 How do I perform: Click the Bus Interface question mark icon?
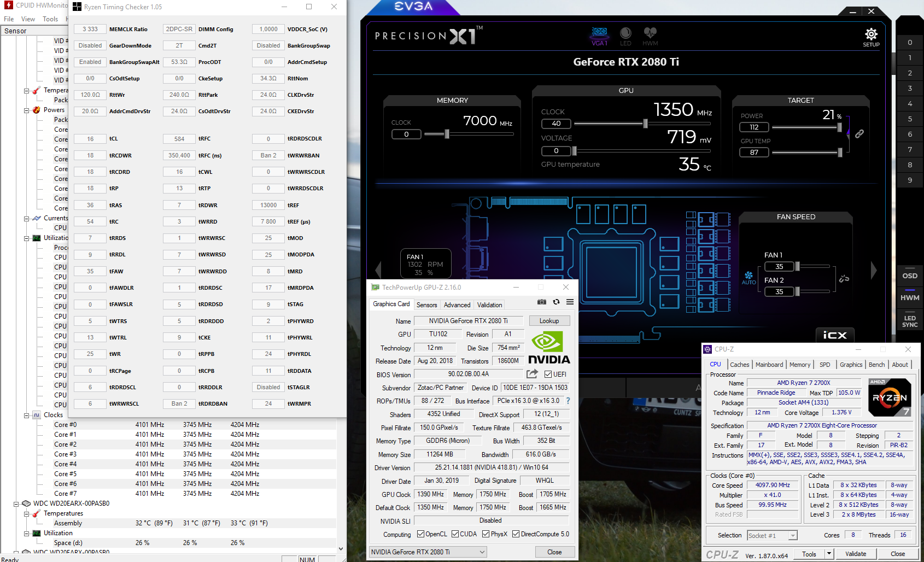point(568,401)
